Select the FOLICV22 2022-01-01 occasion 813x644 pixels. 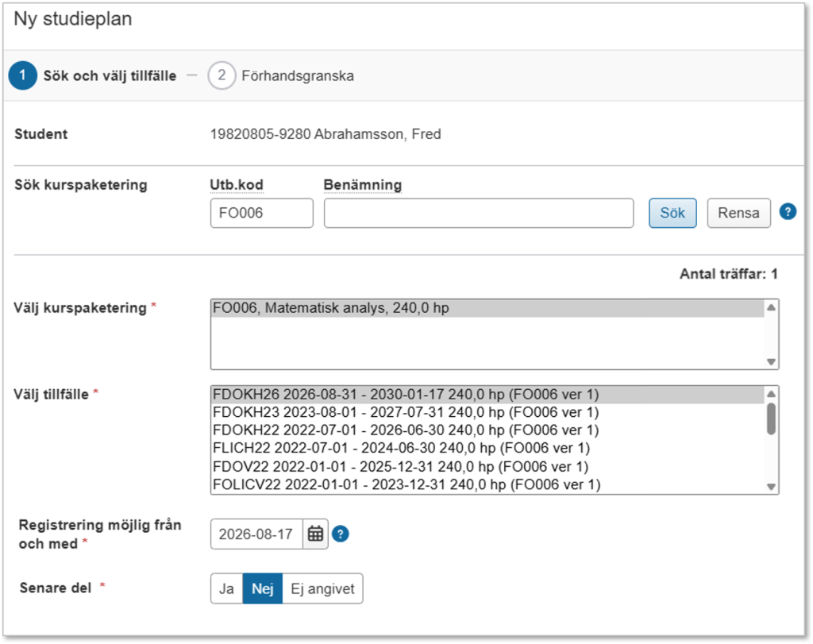[487, 484]
